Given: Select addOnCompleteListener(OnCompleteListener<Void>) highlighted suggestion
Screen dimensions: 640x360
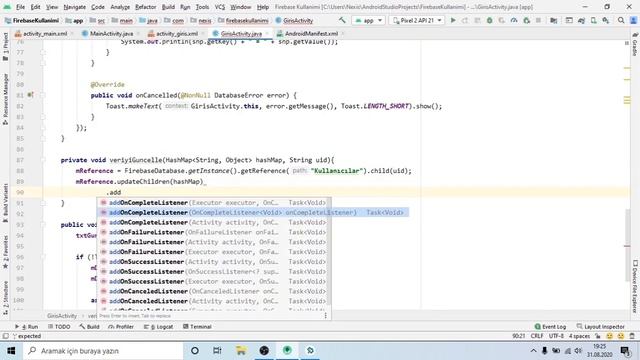Looking at the screenshot, I should click(x=253, y=212).
